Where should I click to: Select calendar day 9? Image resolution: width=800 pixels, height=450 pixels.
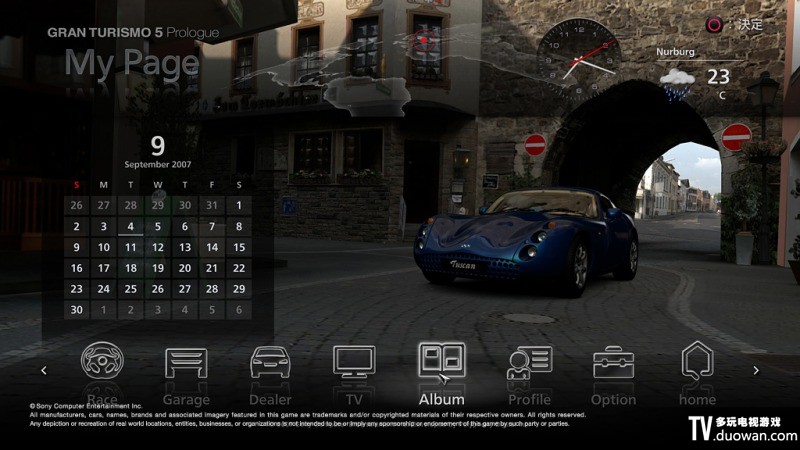coord(77,247)
